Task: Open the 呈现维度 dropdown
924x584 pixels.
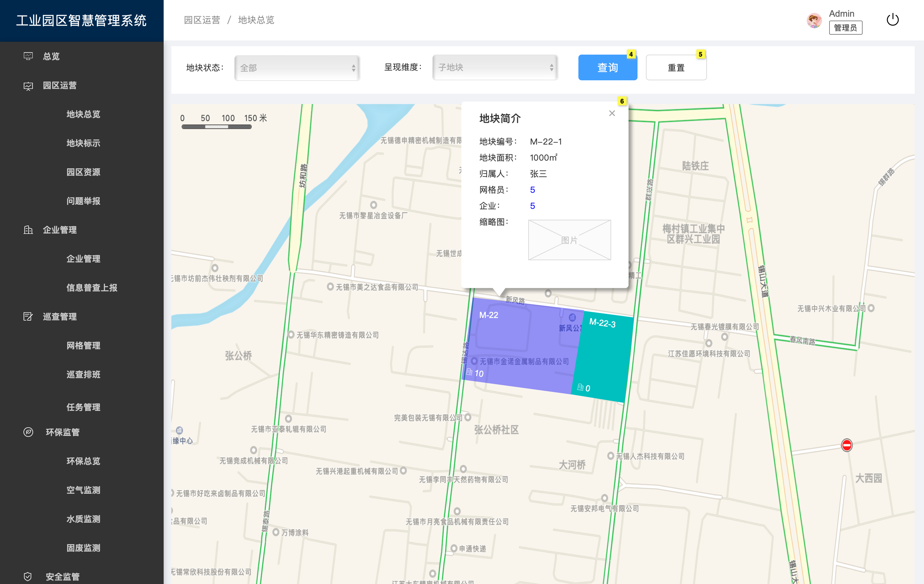Action: (x=495, y=67)
